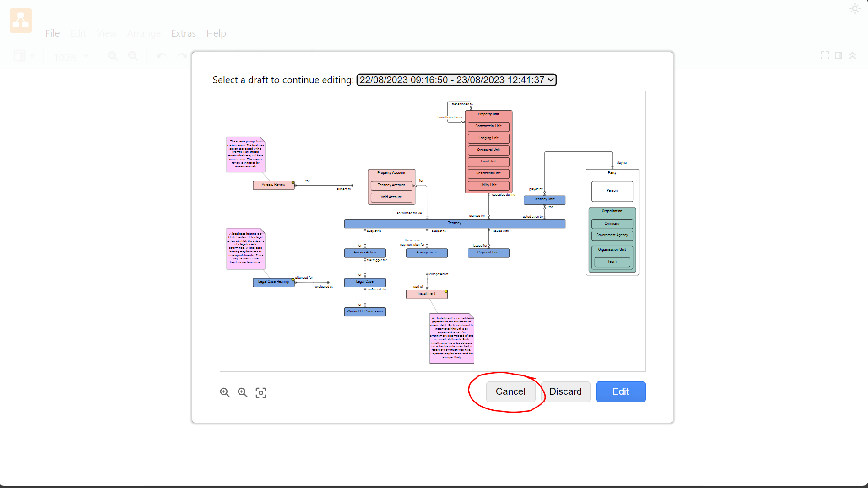Image resolution: width=868 pixels, height=488 pixels.
Task: Open the Help menu
Action: [216, 33]
